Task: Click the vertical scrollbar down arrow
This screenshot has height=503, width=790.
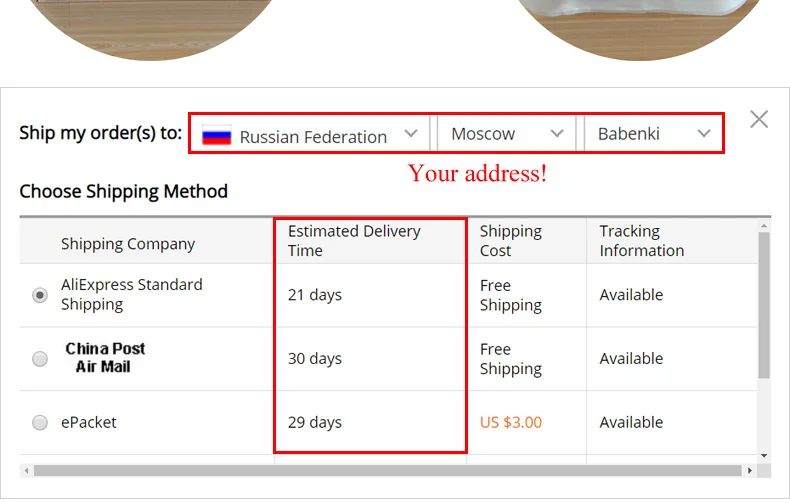Action: [x=764, y=456]
